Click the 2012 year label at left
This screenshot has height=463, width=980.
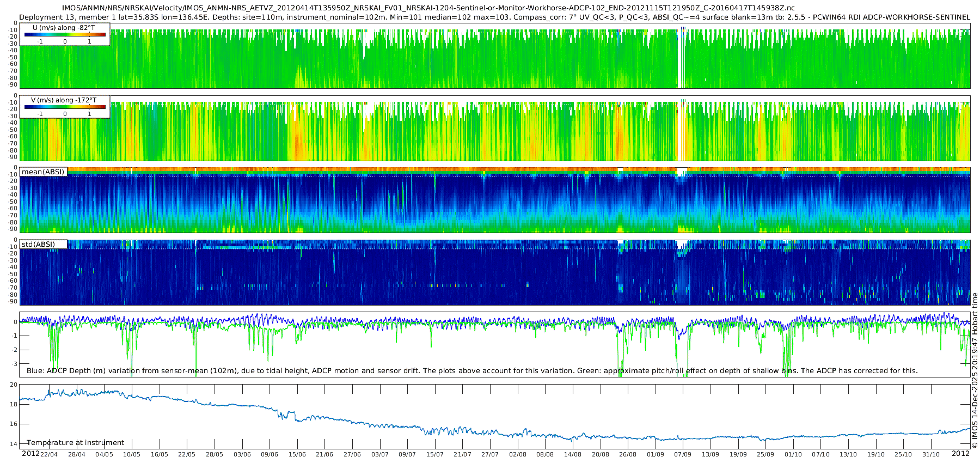[x=30, y=454]
